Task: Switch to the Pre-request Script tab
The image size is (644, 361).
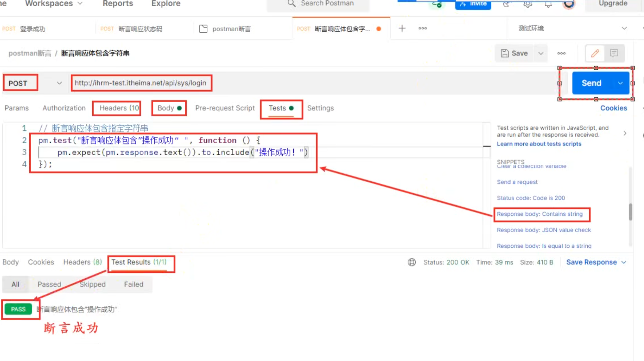Action: pyautogui.click(x=225, y=108)
